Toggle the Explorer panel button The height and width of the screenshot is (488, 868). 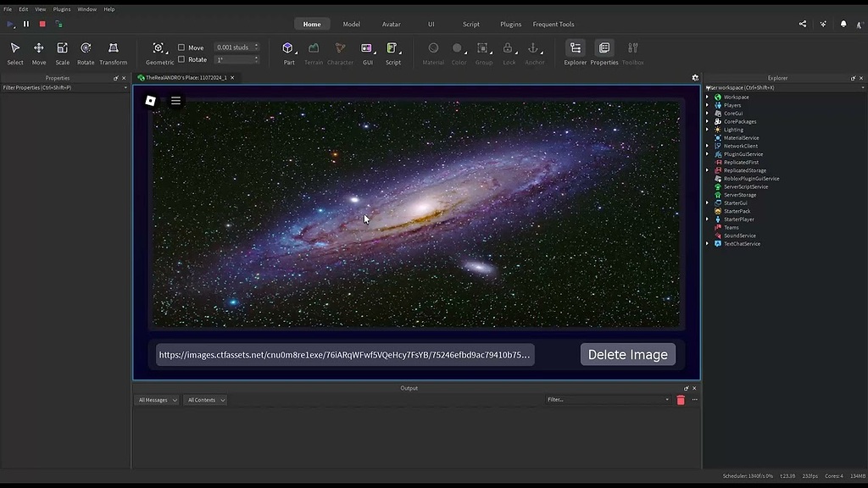coord(576,53)
